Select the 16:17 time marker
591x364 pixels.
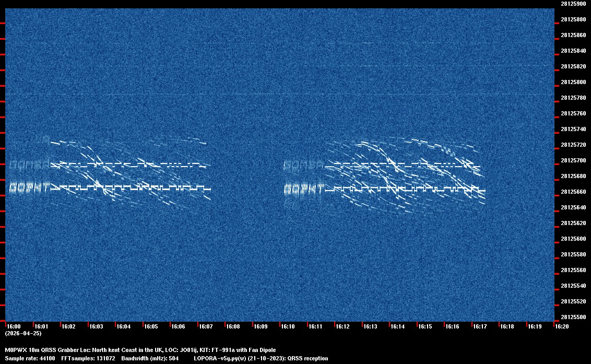(x=479, y=326)
